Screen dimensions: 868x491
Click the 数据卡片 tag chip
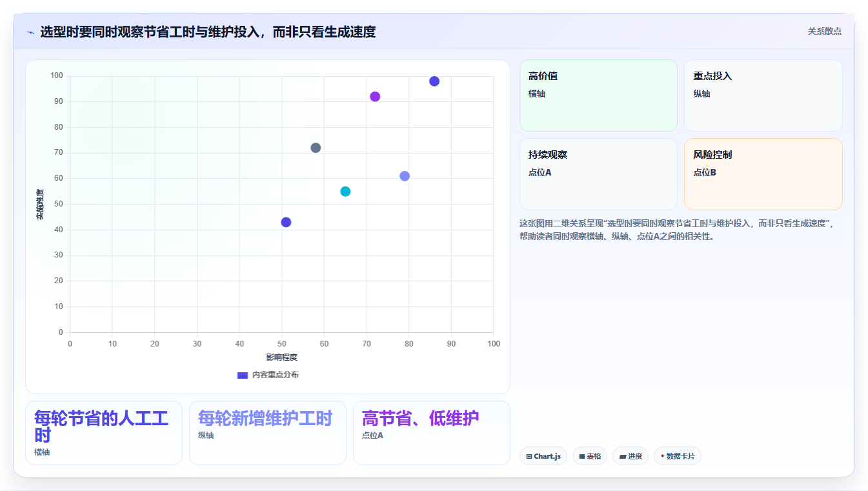pos(678,456)
